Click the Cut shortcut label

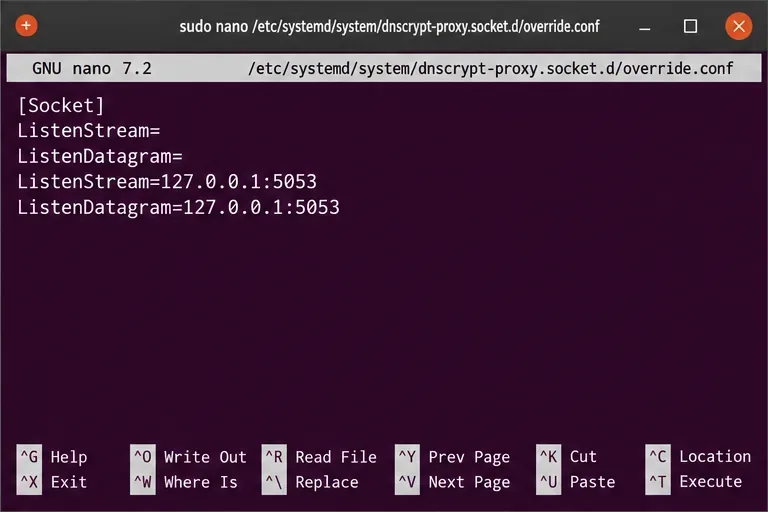pos(583,457)
